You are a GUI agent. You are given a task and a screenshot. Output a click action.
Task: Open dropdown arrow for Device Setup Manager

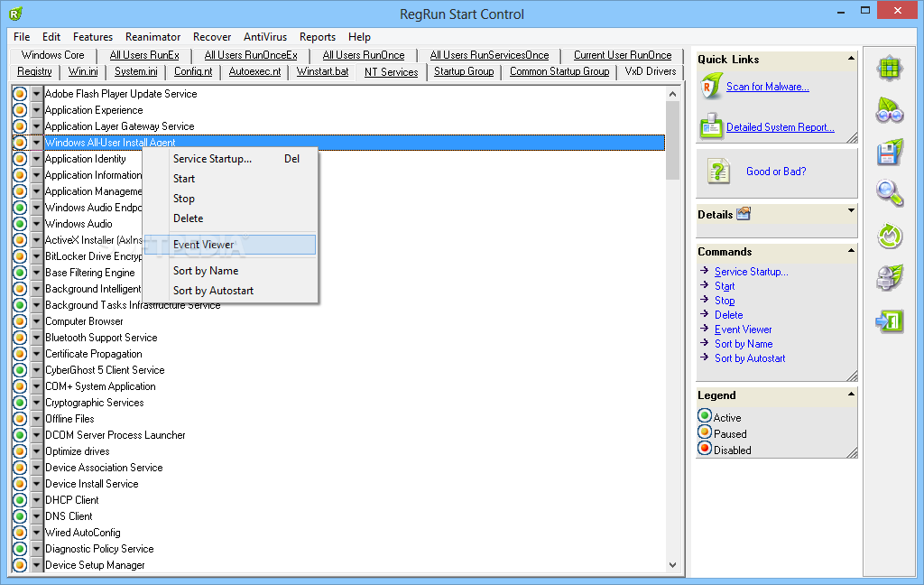pyautogui.click(x=36, y=565)
